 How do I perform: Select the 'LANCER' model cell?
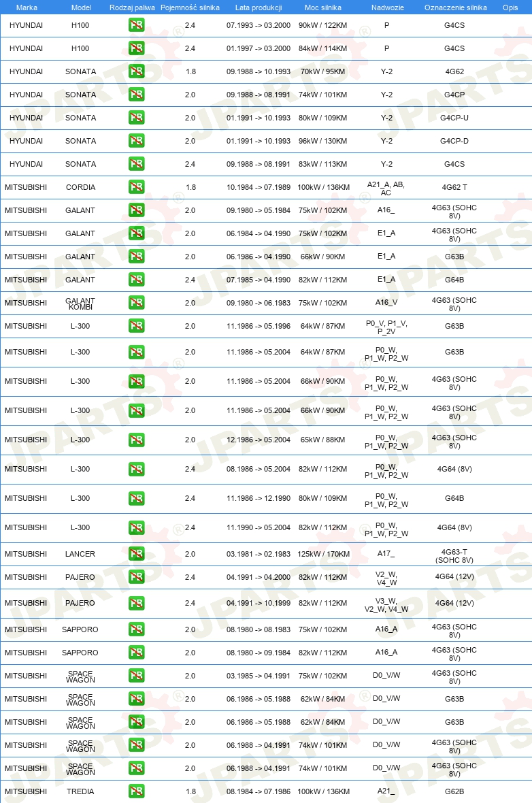pos(80,554)
